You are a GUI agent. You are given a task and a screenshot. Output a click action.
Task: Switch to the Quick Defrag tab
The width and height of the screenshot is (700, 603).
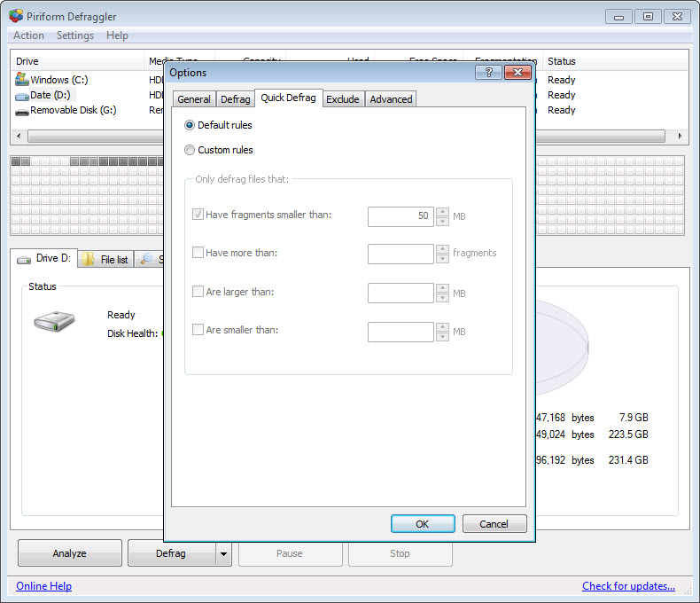(x=288, y=98)
